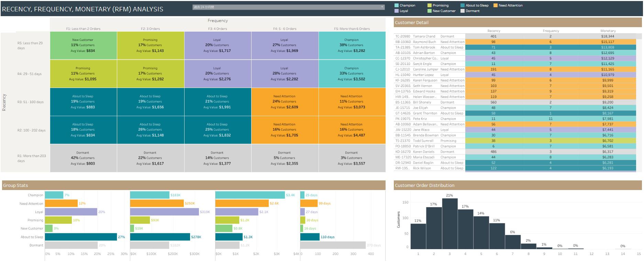Click the Champion legend color swatch
This screenshot has width=644, height=267.
coord(397,5)
